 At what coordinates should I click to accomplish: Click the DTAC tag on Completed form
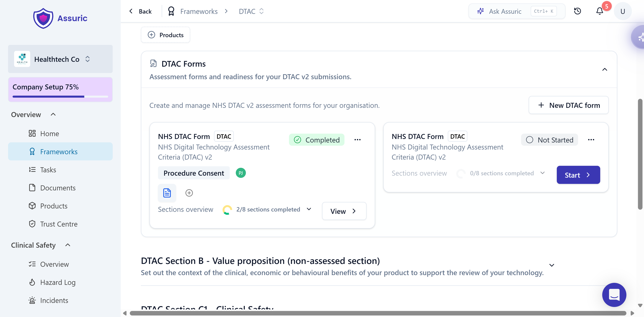tap(224, 136)
